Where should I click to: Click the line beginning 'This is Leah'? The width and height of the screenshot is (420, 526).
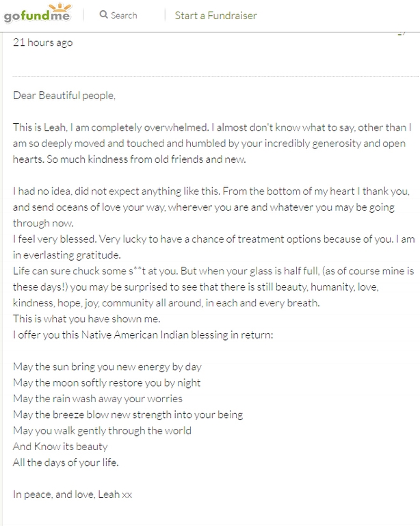[212, 127]
